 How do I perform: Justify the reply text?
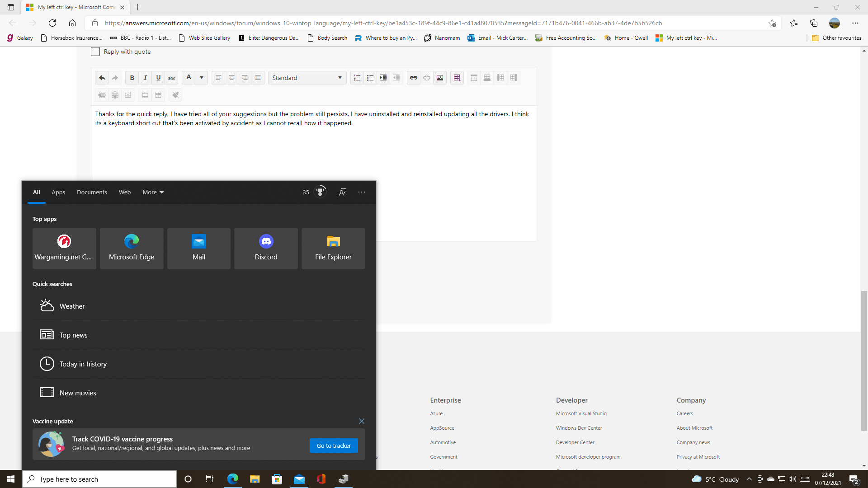click(258, 78)
